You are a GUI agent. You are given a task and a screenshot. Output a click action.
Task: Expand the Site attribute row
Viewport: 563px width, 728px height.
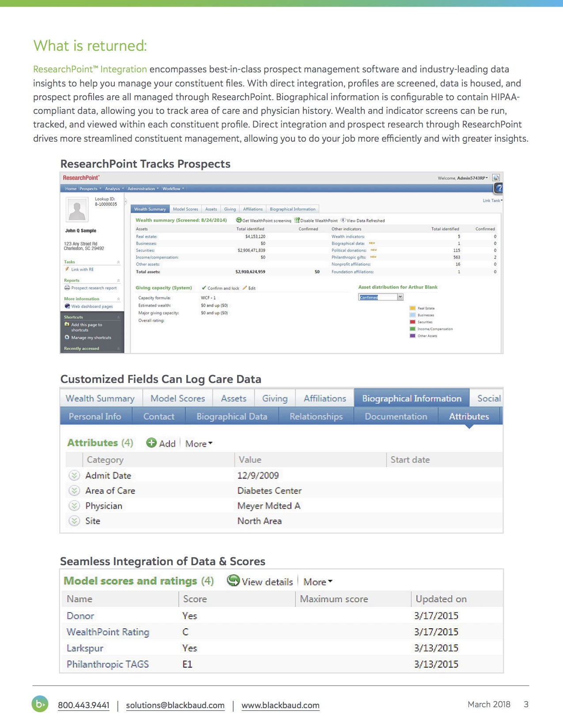click(x=75, y=521)
